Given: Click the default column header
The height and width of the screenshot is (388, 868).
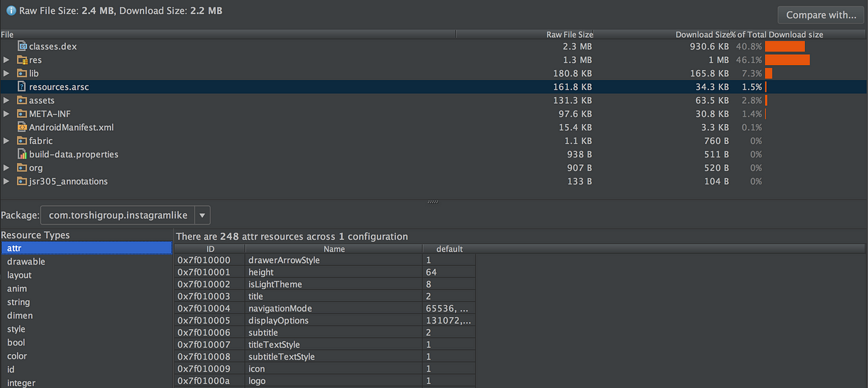Looking at the screenshot, I should (x=449, y=249).
